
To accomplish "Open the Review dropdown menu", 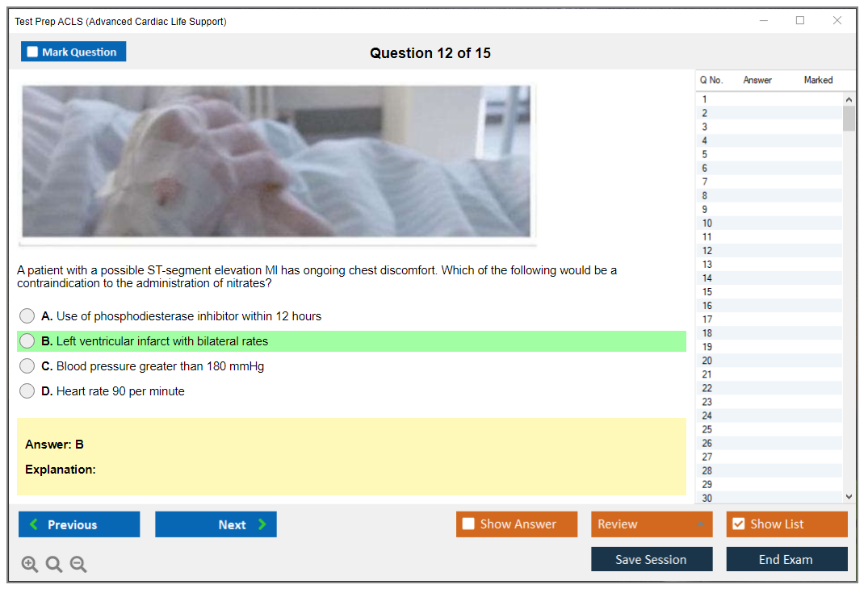I will coord(651,524).
